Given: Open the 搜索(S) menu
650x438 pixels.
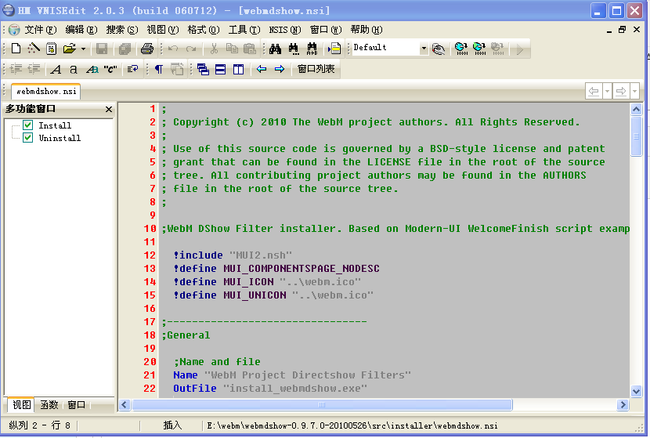Looking at the screenshot, I should click(x=121, y=30).
